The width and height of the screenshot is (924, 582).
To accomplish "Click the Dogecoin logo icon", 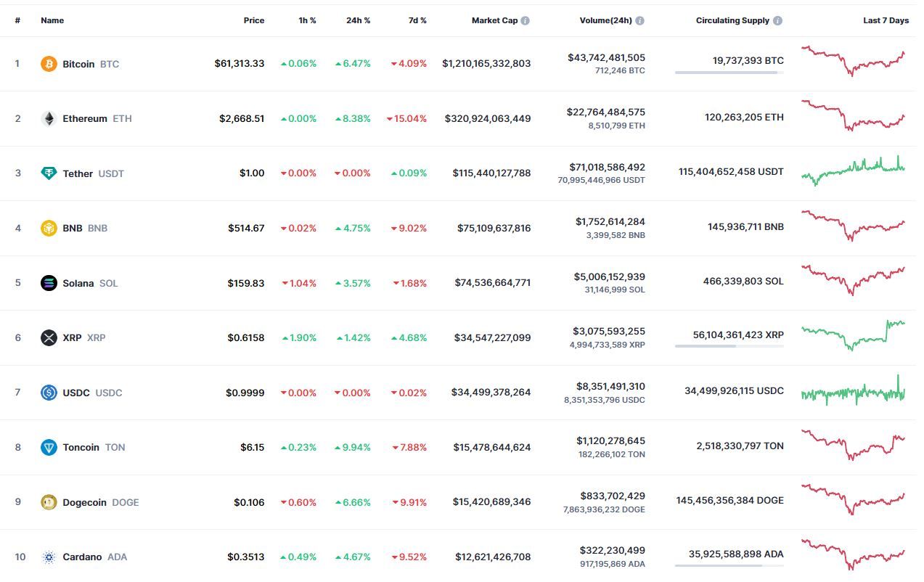I will 49,502.
